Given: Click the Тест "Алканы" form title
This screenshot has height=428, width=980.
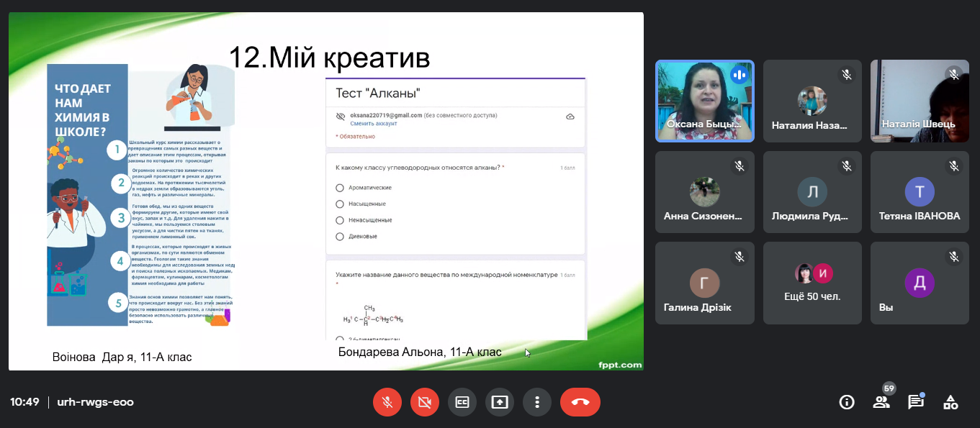Looking at the screenshot, I should (378, 93).
